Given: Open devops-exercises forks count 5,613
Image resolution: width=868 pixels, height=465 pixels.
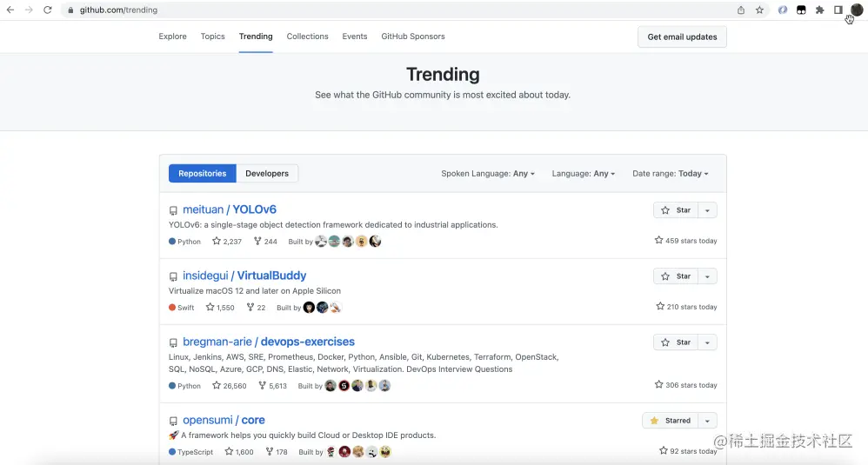Looking at the screenshot, I should point(272,385).
